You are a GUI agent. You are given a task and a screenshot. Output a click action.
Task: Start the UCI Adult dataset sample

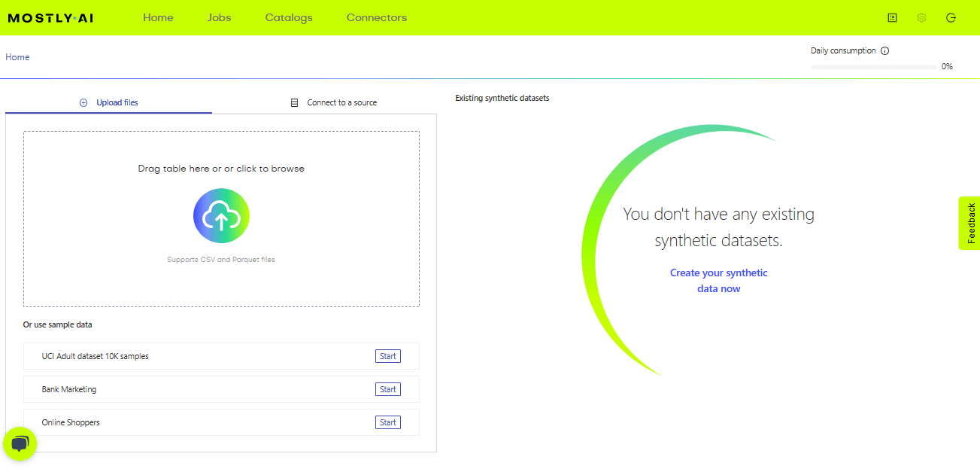click(388, 356)
